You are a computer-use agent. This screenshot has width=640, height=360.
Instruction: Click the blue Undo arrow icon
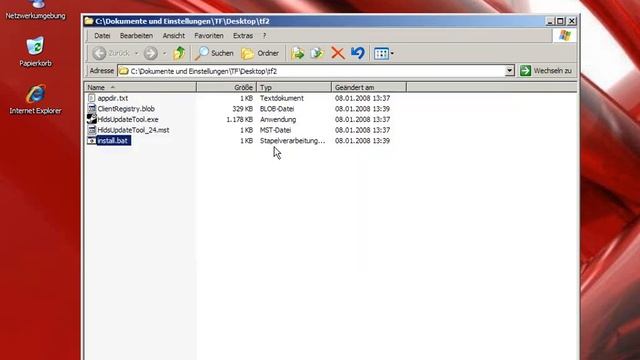pyautogui.click(x=358, y=53)
